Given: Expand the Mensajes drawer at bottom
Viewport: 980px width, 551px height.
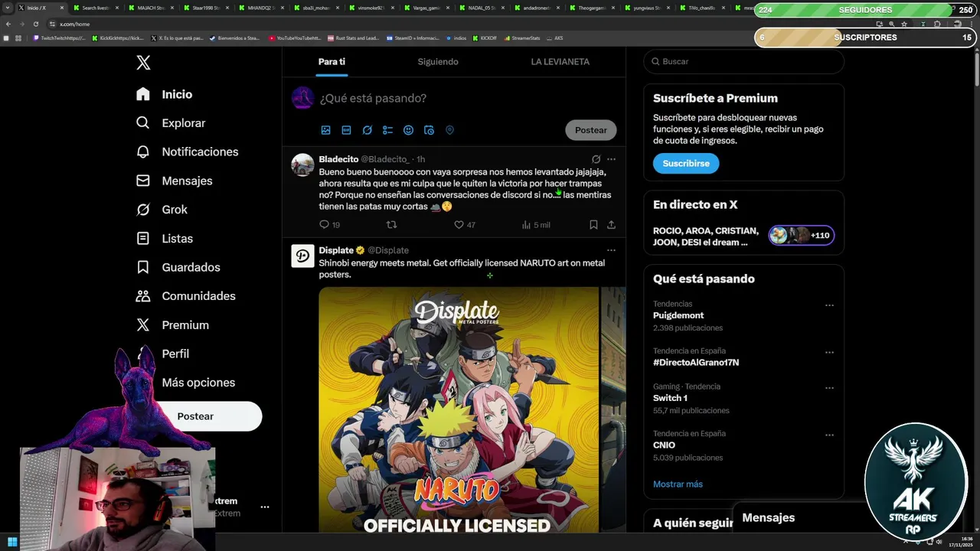Looking at the screenshot, I should 800,518.
